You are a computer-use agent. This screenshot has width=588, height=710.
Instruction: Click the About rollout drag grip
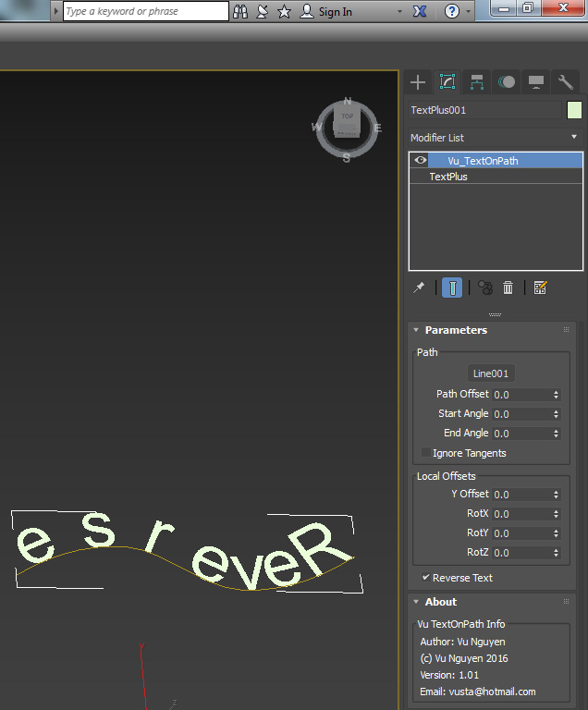pyautogui.click(x=566, y=602)
